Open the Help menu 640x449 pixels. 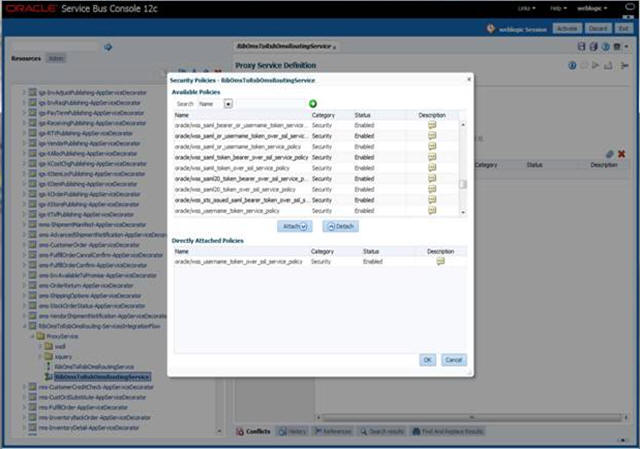[558, 8]
